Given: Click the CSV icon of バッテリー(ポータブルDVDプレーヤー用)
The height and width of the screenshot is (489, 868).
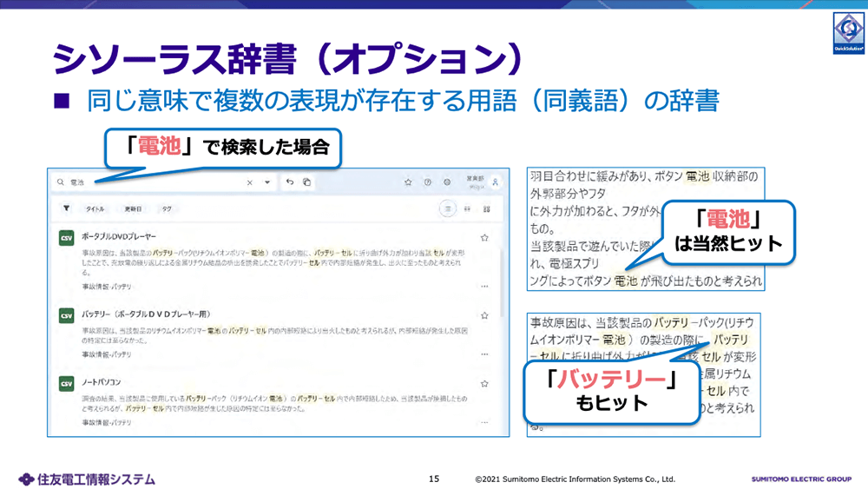Looking at the screenshot, I should [x=67, y=315].
